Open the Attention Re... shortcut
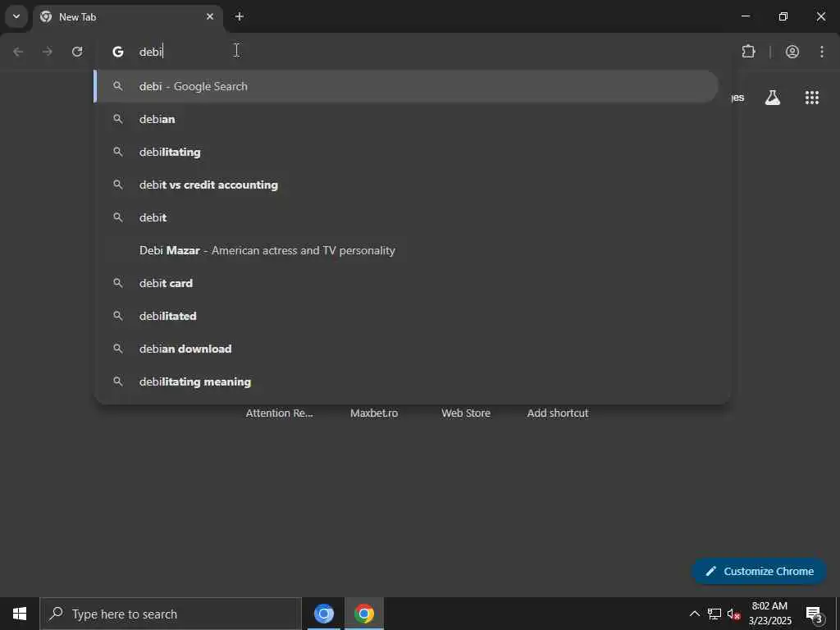840x630 pixels. [x=279, y=413]
